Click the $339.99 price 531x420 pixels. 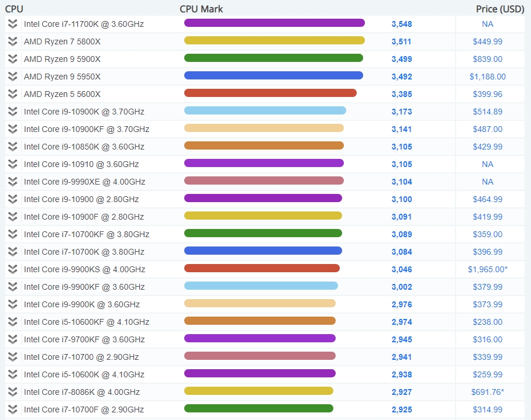point(488,357)
